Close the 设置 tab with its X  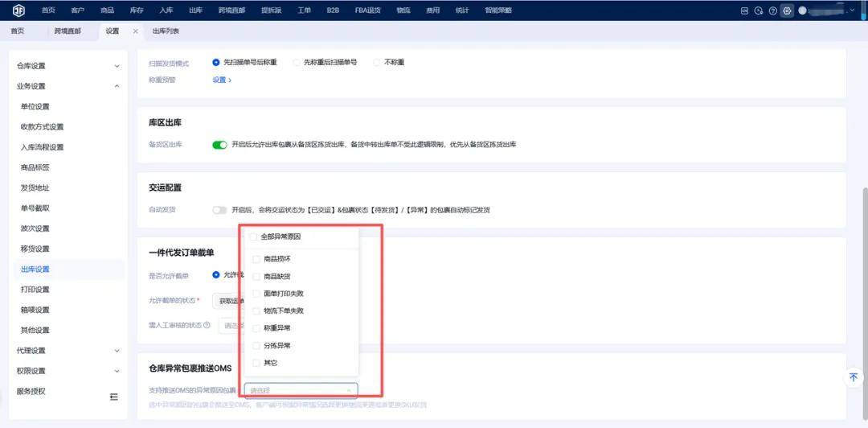coord(136,31)
